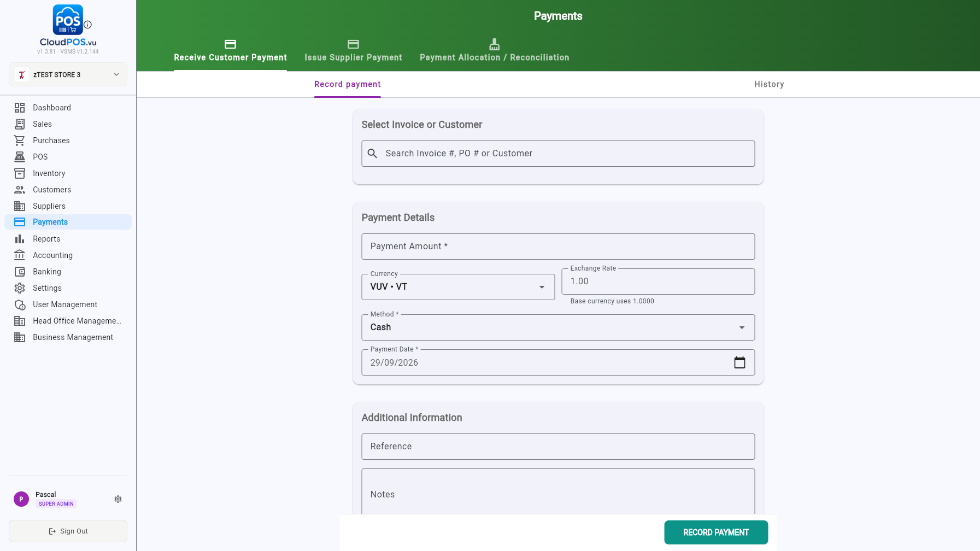This screenshot has width=980, height=551.
Task: Click the Search Invoice or Customer field
Action: (x=558, y=154)
